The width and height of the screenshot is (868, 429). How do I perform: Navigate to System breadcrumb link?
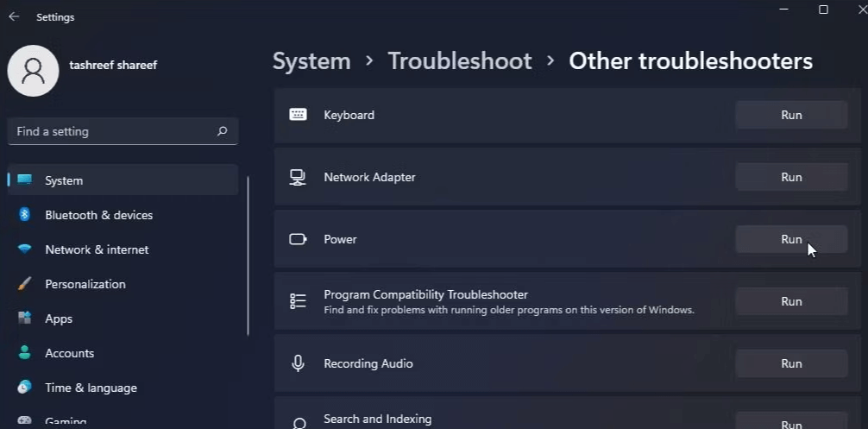[311, 61]
